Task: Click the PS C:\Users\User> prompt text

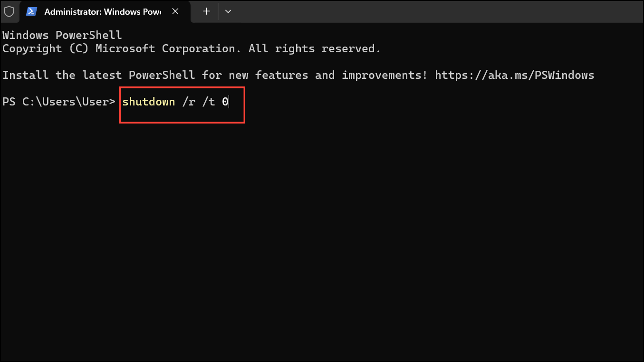Action: [x=58, y=101]
